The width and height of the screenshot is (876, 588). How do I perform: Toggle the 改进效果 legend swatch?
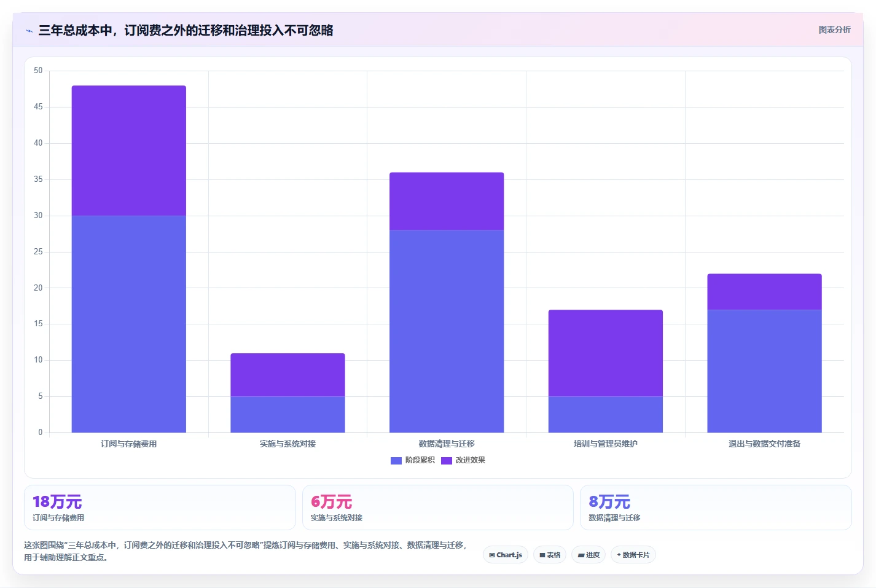tap(447, 460)
